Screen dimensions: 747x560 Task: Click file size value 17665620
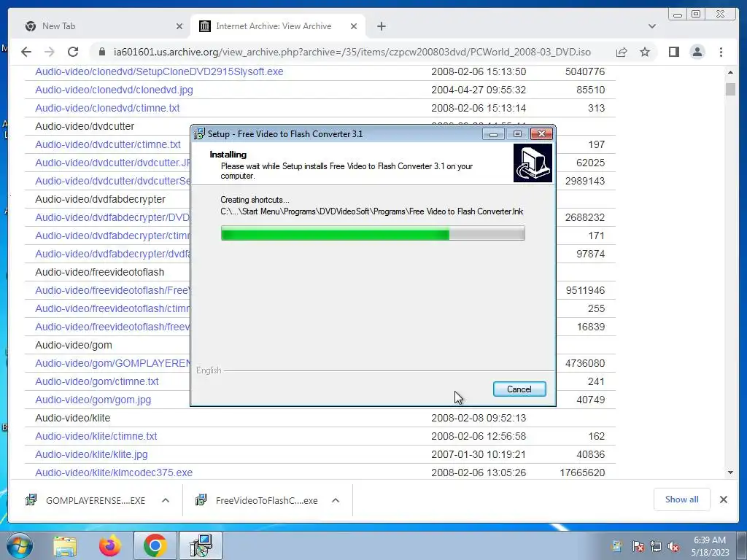582,472
